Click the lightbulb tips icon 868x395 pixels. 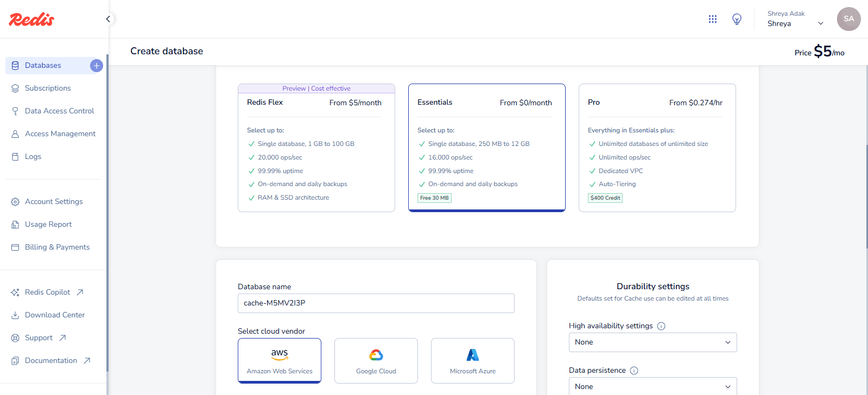coord(737,19)
